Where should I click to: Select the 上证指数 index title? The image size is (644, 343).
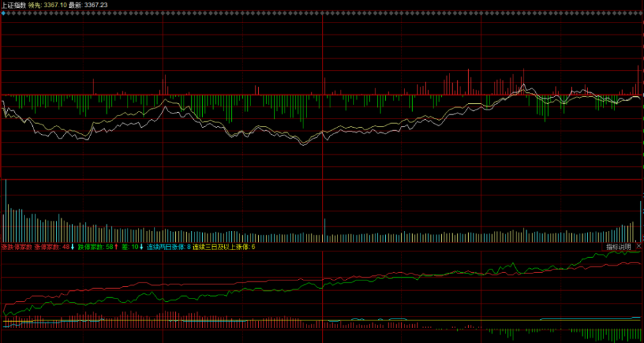point(14,5)
